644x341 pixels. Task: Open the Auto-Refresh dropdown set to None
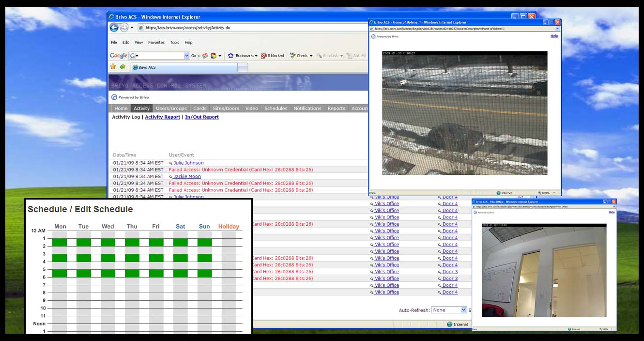[x=449, y=310]
